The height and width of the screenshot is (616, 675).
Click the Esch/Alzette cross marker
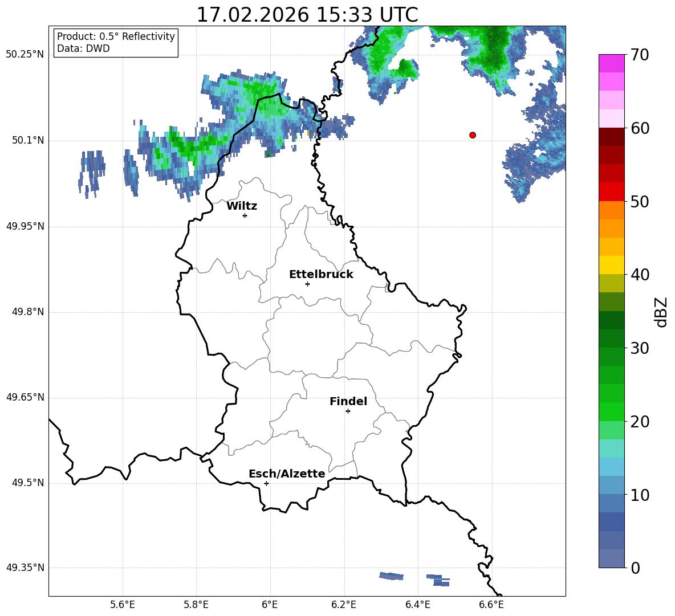pos(266,483)
